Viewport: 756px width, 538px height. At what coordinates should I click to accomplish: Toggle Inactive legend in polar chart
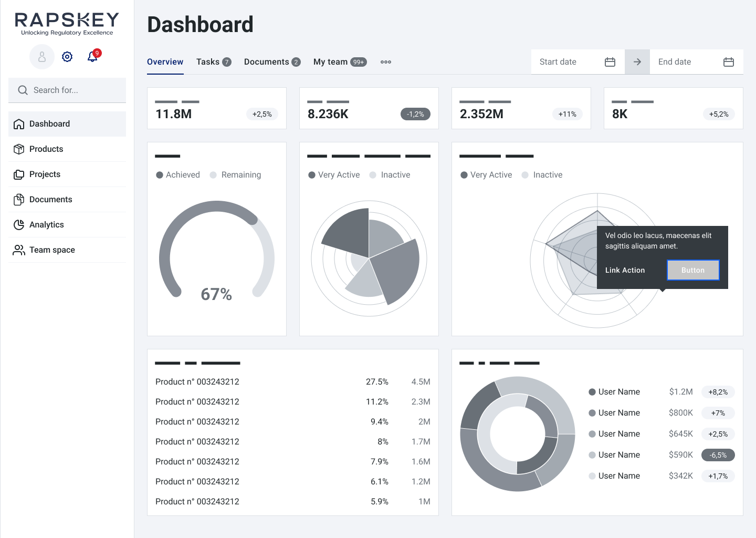390,175
